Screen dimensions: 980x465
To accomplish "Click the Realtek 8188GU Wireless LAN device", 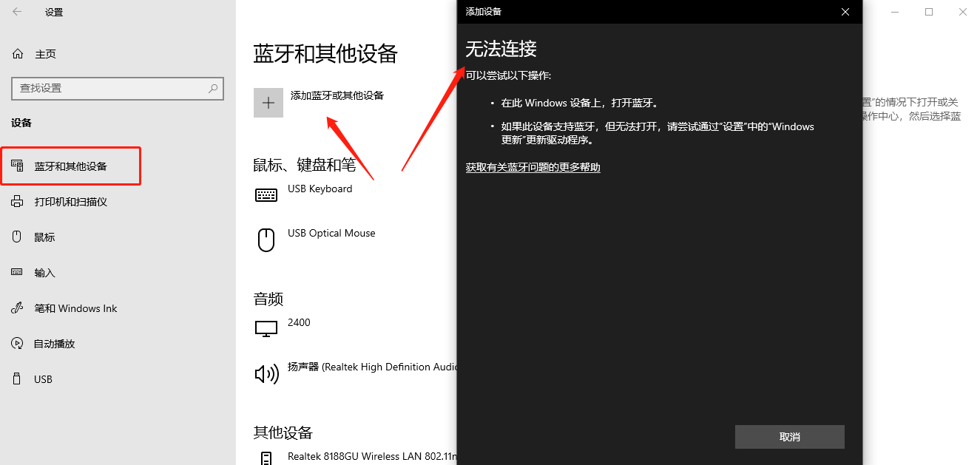I will 370,457.
